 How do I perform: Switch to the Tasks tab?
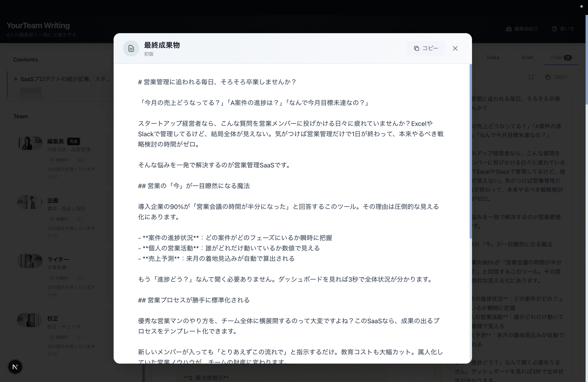click(492, 57)
